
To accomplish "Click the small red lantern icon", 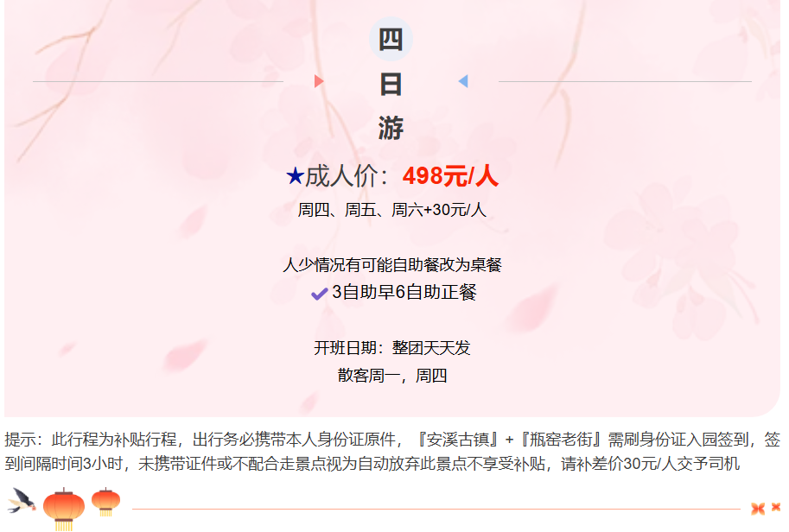I will pos(105,502).
